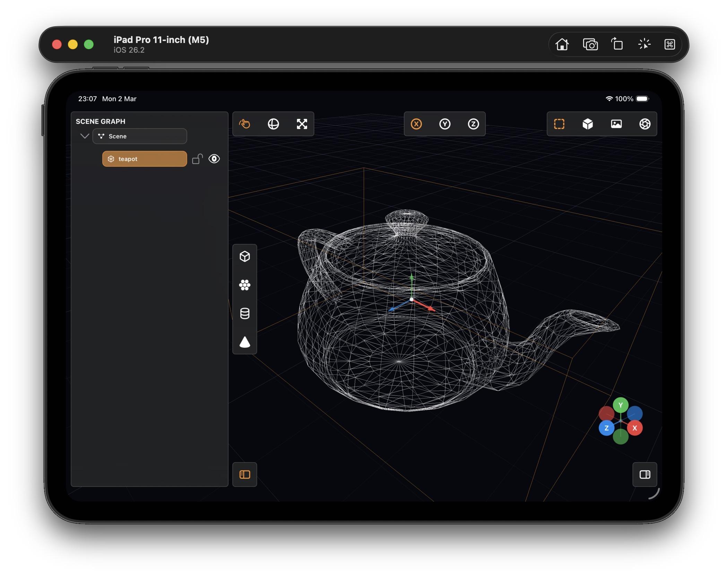This screenshot has height=581, width=728.
Task: Select the rotate sphere tool
Action: click(273, 124)
